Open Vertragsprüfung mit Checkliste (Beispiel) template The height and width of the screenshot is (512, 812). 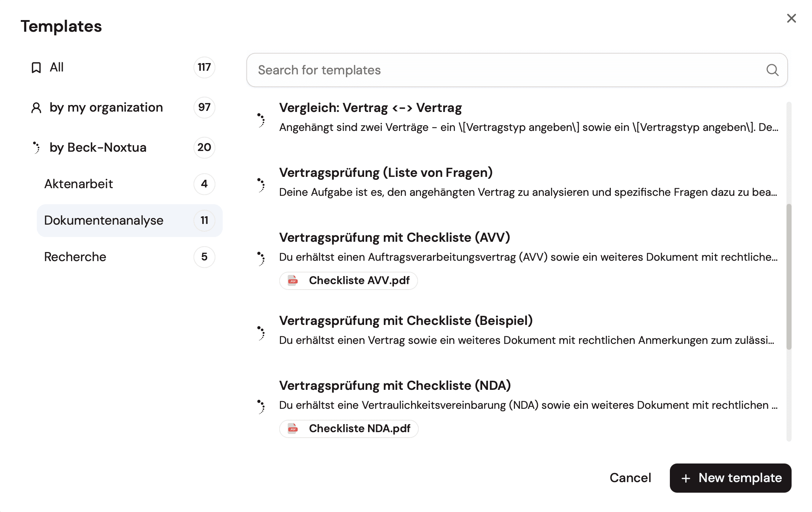406,321
